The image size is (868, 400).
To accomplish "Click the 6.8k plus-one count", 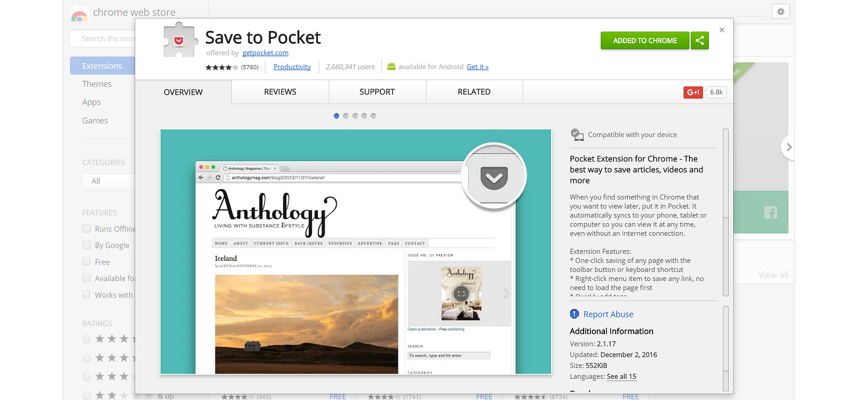I will tap(716, 92).
